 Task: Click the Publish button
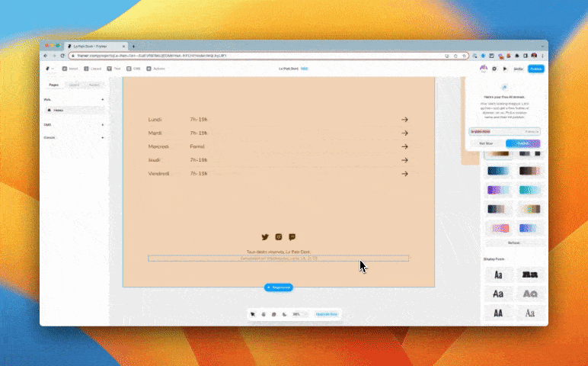coord(536,69)
